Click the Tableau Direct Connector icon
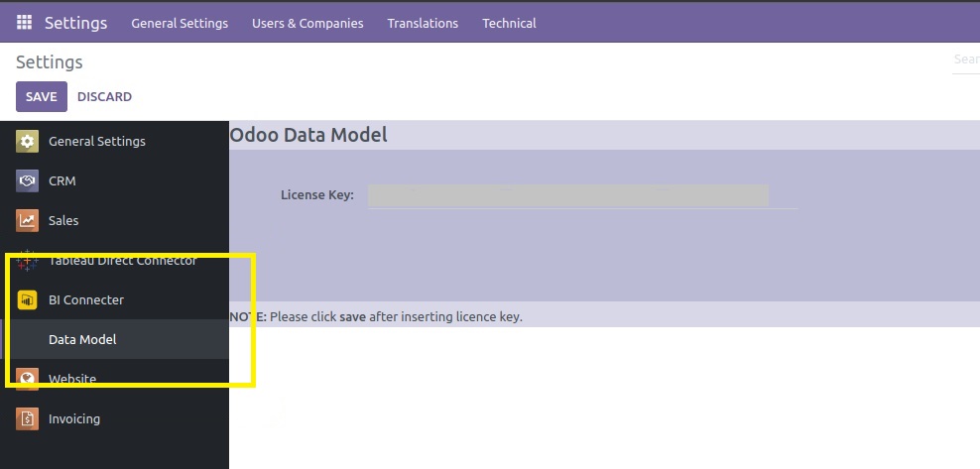 click(27, 261)
